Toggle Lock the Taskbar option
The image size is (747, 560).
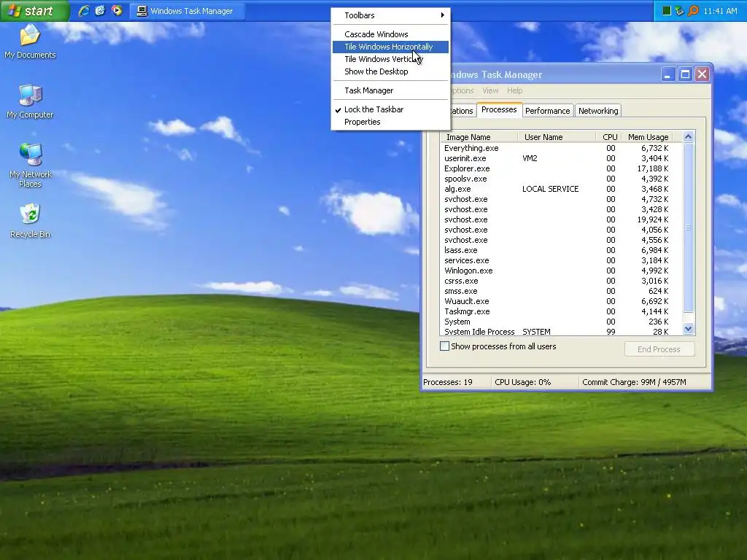390,109
